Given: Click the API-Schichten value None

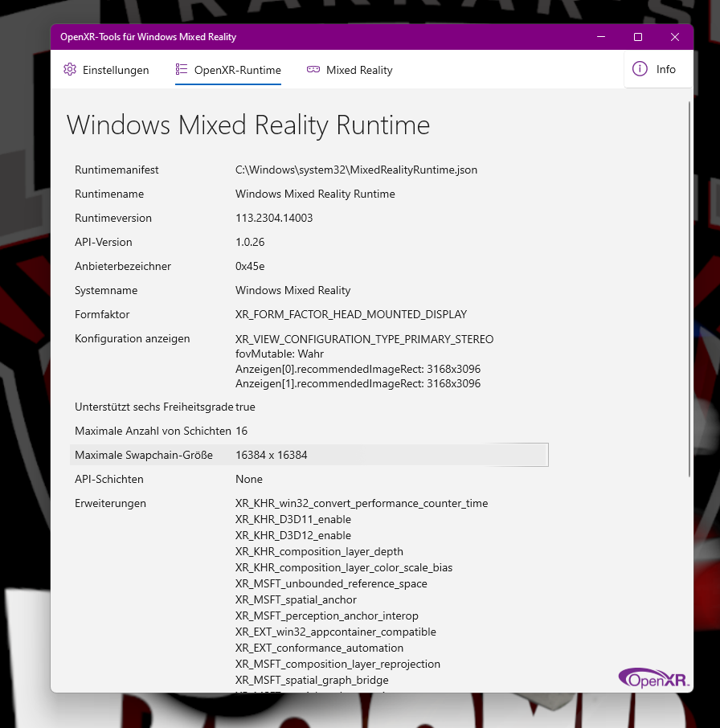Looking at the screenshot, I should coord(249,479).
